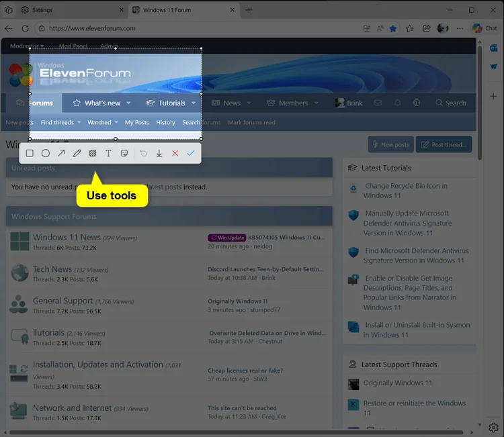Viewport: 504px width, 437px height.
Task: Select the pencil freehand tool
Action: (x=77, y=153)
